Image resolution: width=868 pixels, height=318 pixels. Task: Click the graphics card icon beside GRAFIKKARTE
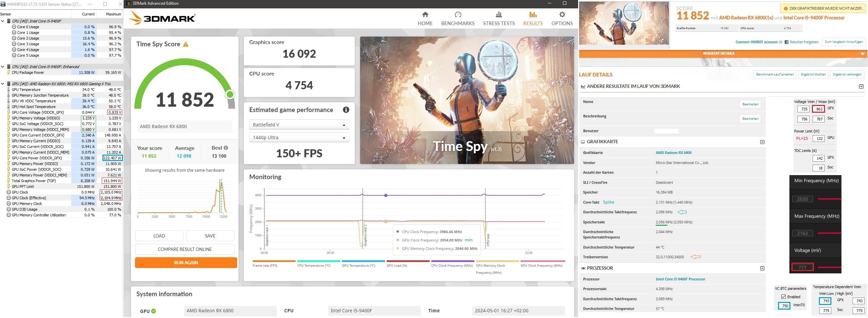583,142
